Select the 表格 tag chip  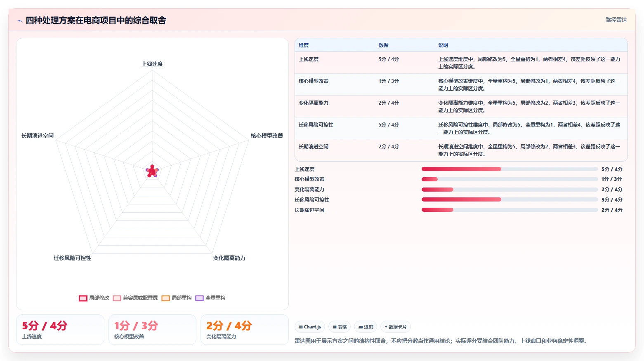(x=340, y=327)
